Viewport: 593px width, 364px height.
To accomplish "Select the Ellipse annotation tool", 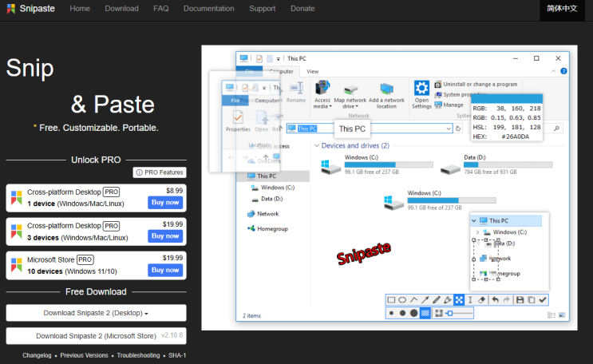I will coord(402,300).
